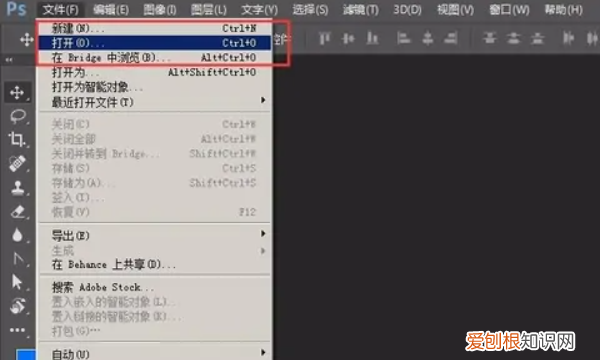
Task: Choose 打开(O)... menu entry
Action: (x=155, y=42)
